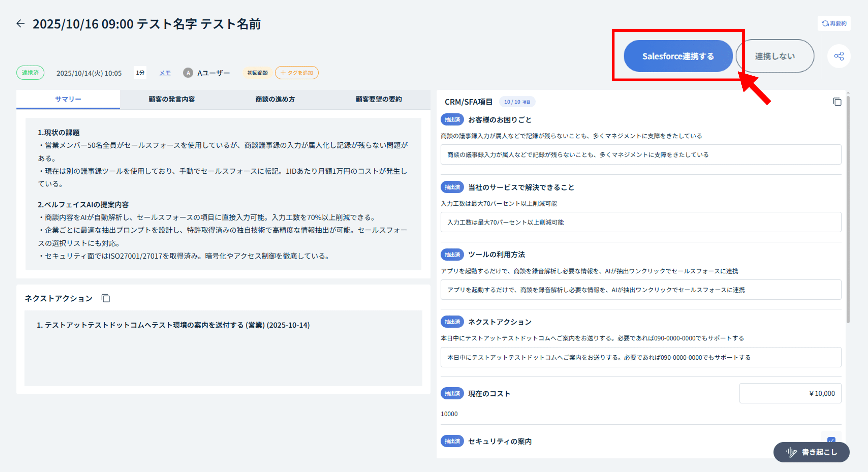Toggle the セキュリティの案内 checkbox
Screen dimensions: 868x472
pos(831,440)
